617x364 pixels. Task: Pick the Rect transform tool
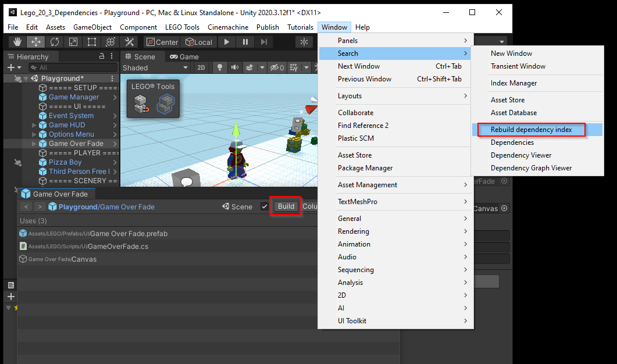click(x=91, y=42)
